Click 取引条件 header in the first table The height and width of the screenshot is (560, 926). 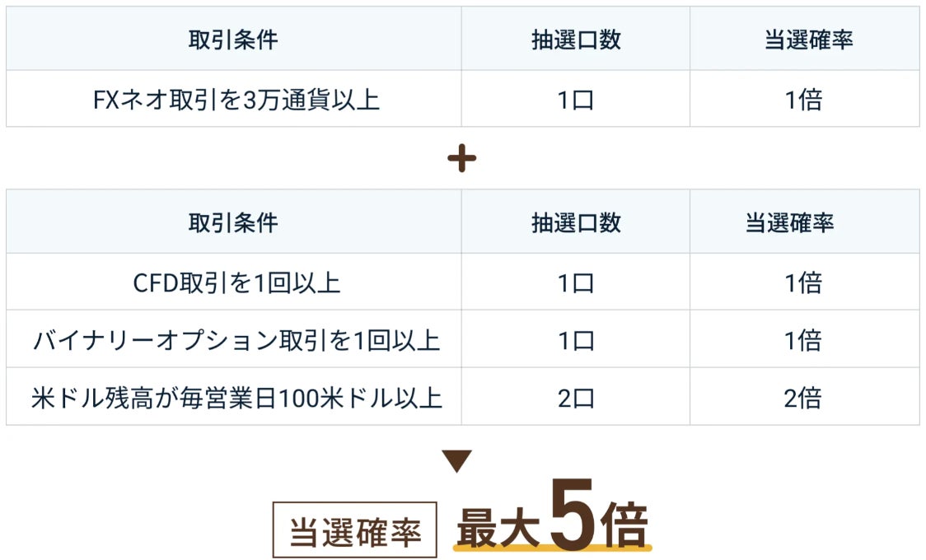pos(233,40)
